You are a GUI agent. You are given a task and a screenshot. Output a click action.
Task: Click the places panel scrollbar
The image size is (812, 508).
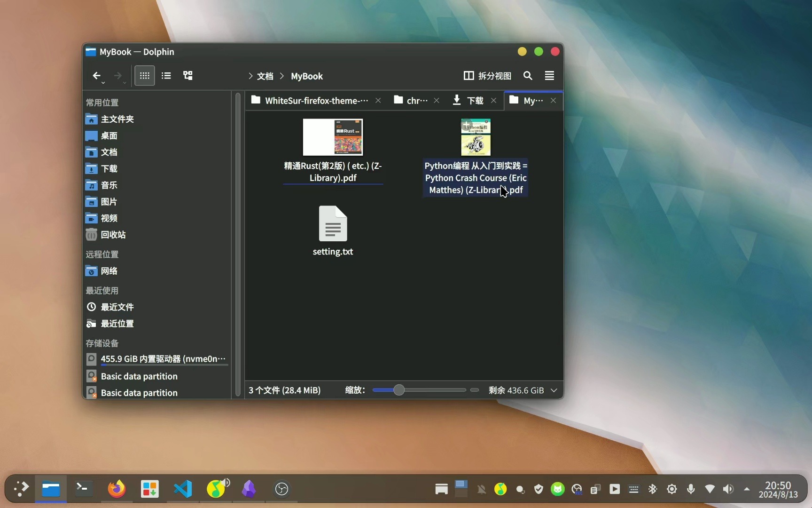[x=238, y=245]
